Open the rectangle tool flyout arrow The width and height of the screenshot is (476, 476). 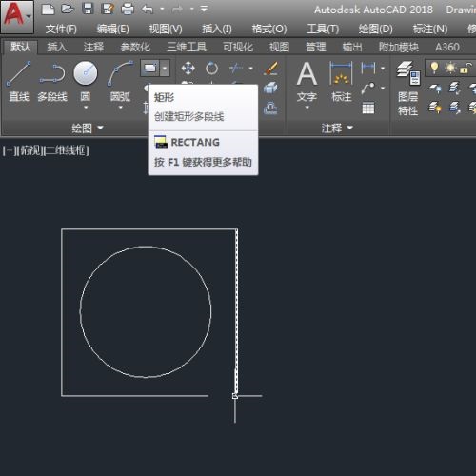(165, 68)
